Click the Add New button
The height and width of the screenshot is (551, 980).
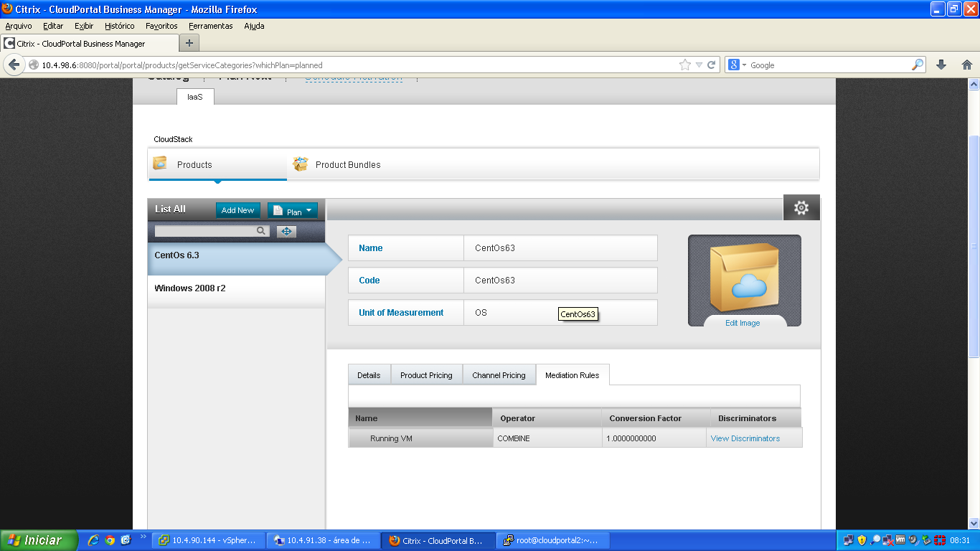click(237, 210)
